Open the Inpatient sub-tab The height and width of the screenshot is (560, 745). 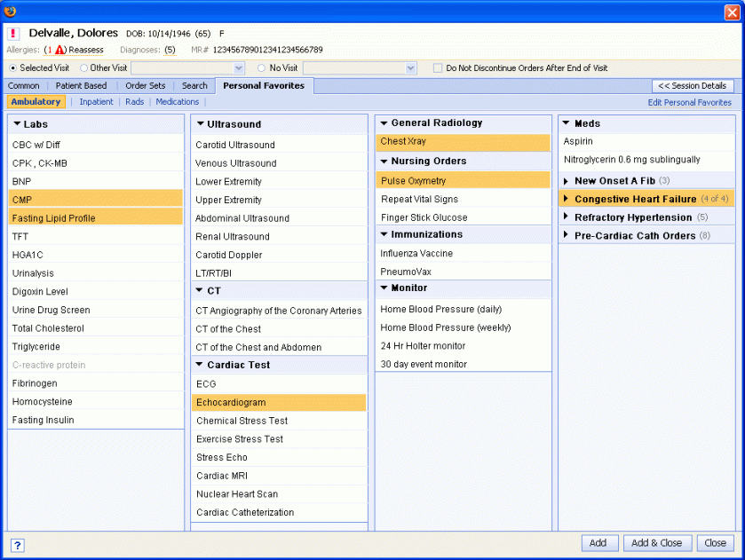(x=96, y=102)
